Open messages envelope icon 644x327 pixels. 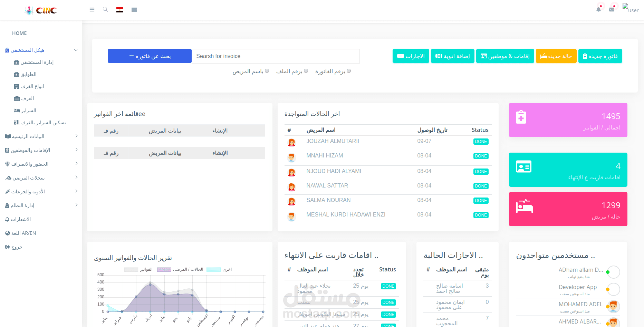[x=612, y=9]
